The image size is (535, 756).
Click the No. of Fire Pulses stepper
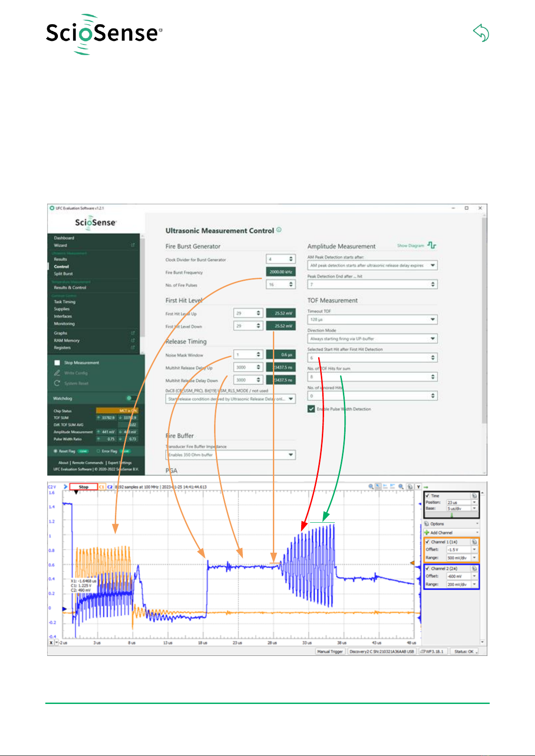[x=291, y=284]
